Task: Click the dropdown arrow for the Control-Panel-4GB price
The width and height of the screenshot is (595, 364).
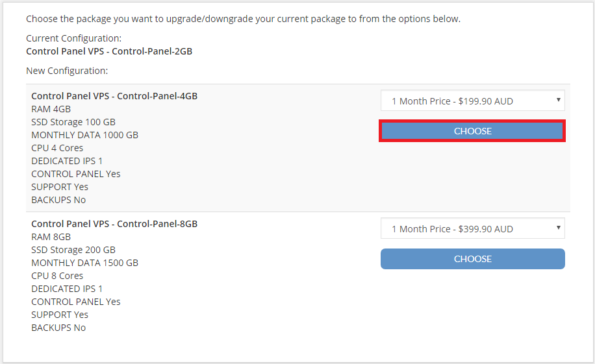Action: (x=558, y=100)
